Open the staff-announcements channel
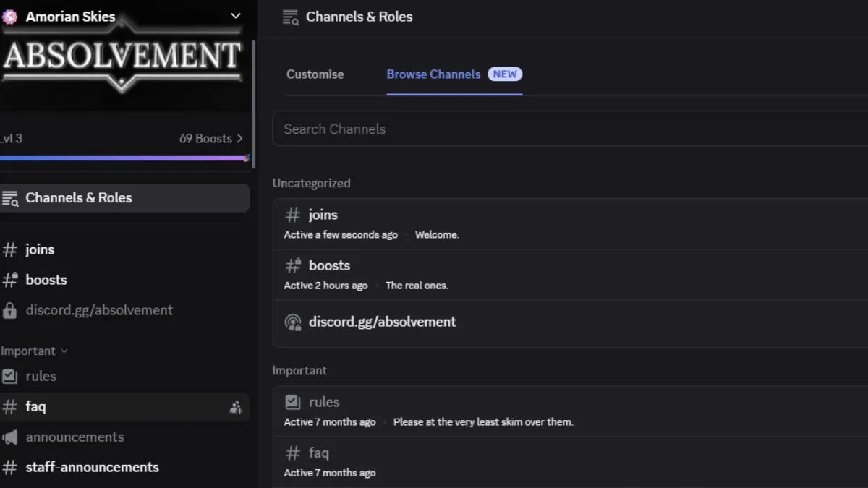Screen dimensions: 868x488 pyautogui.click(x=91, y=467)
